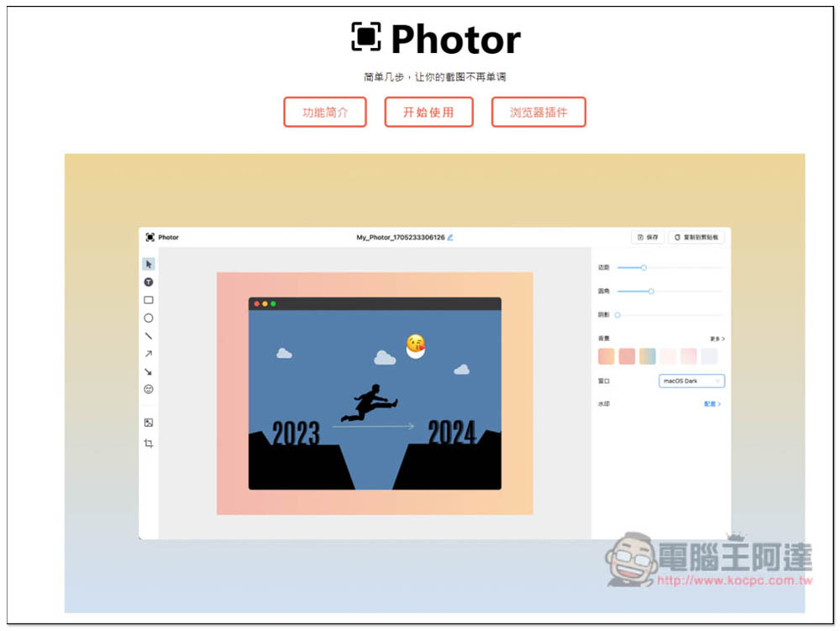The height and width of the screenshot is (631, 840).
Task: Select the Crop tool
Action: [x=149, y=443]
